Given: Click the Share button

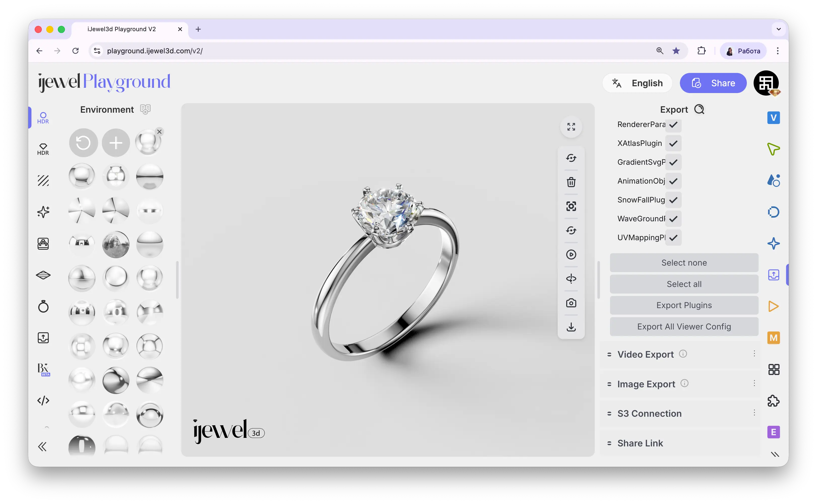Looking at the screenshot, I should (713, 83).
